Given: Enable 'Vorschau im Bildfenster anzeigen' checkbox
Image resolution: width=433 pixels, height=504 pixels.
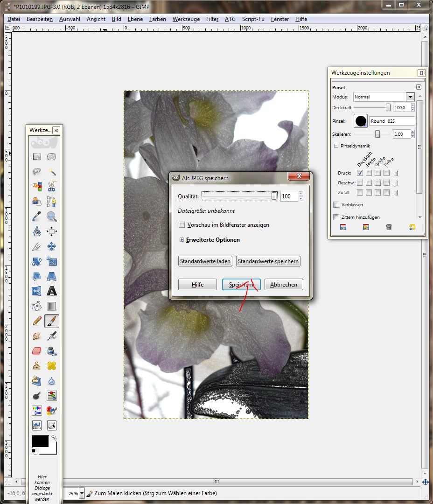Looking at the screenshot, I should pos(182,225).
